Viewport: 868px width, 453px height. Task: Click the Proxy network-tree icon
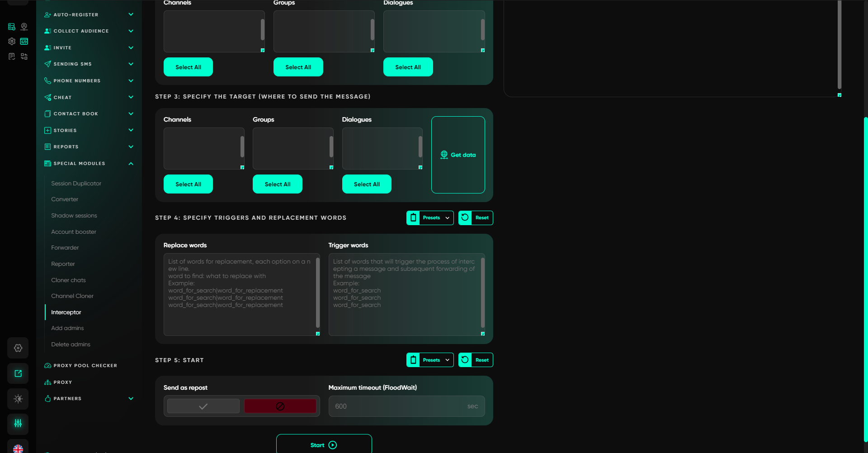coord(47,382)
